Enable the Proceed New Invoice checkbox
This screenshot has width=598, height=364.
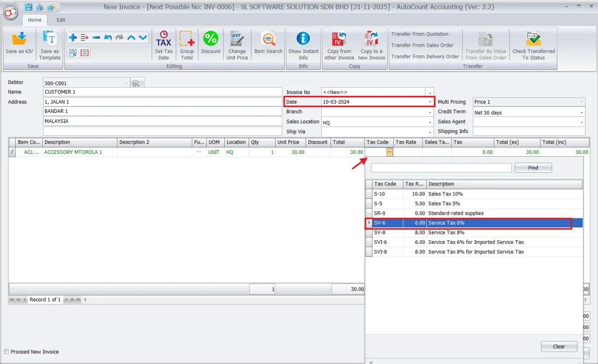click(6, 352)
